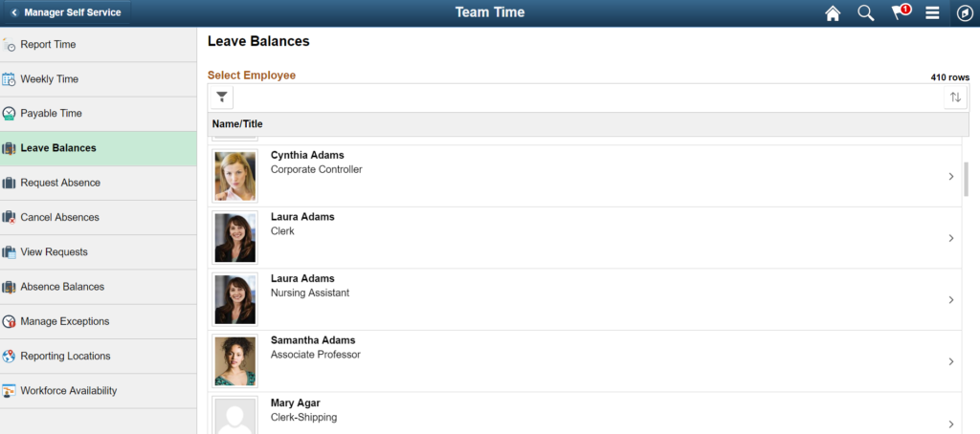Go back to Manager Self Service
Viewport: 980px width, 434px height.
point(67,12)
